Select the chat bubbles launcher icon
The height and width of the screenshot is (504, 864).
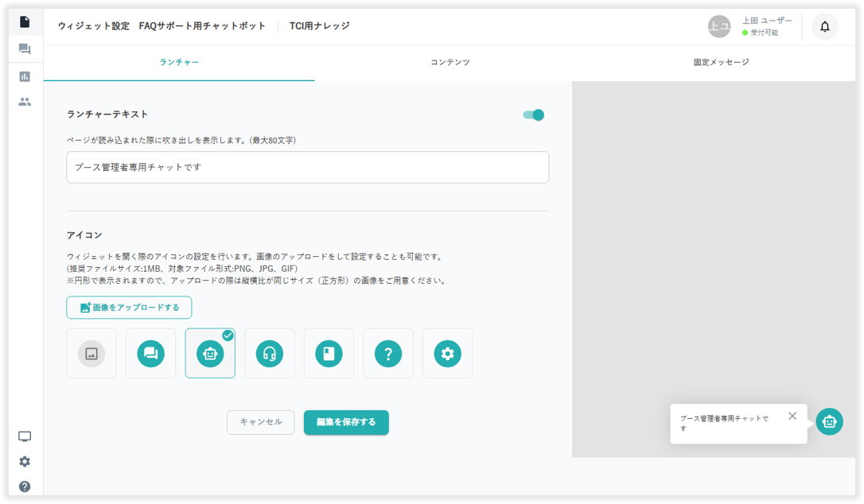tap(151, 354)
